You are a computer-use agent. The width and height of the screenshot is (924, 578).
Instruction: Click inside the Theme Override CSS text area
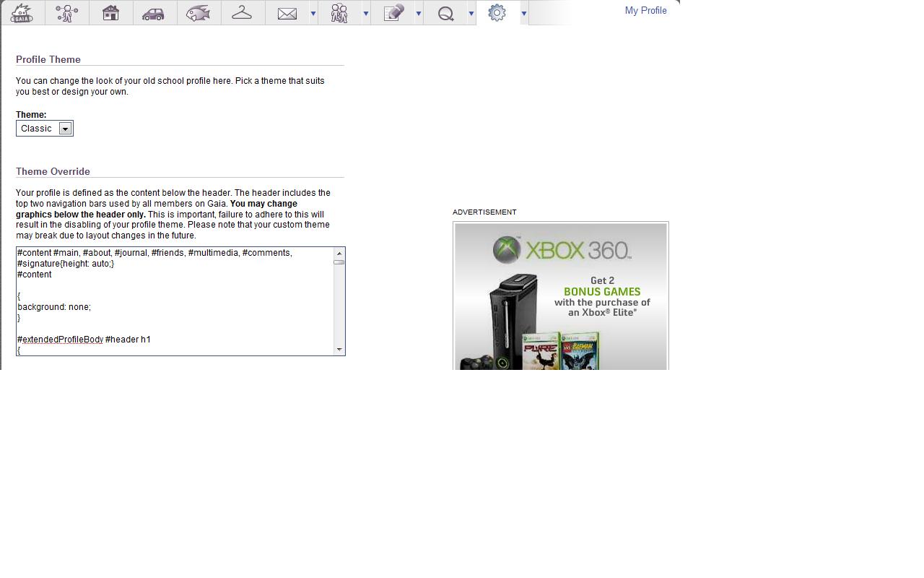[175, 301]
